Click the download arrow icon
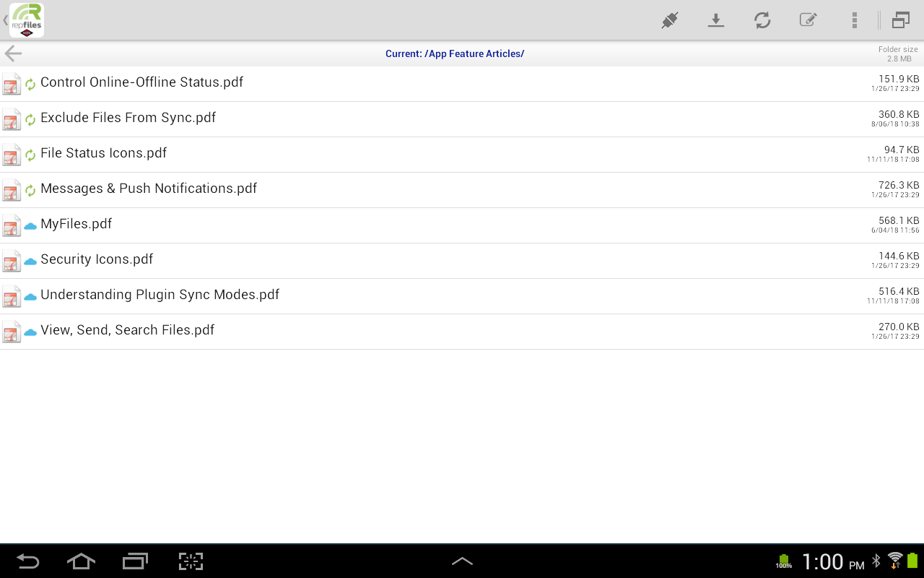This screenshot has height=578, width=924. click(716, 20)
